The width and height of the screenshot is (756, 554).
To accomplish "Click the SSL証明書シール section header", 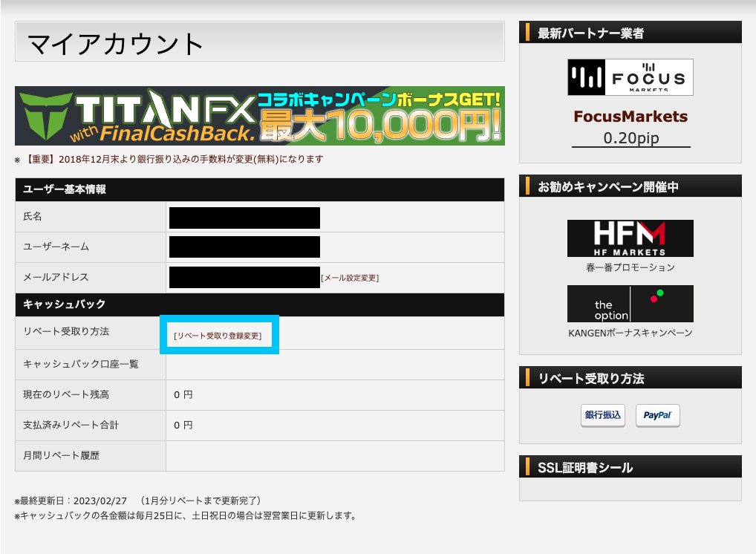I will [585, 467].
